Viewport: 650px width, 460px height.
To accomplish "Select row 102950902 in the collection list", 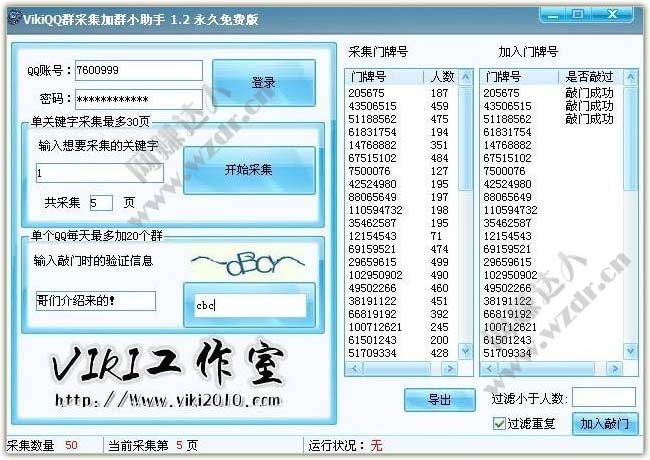I will tap(402, 275).
